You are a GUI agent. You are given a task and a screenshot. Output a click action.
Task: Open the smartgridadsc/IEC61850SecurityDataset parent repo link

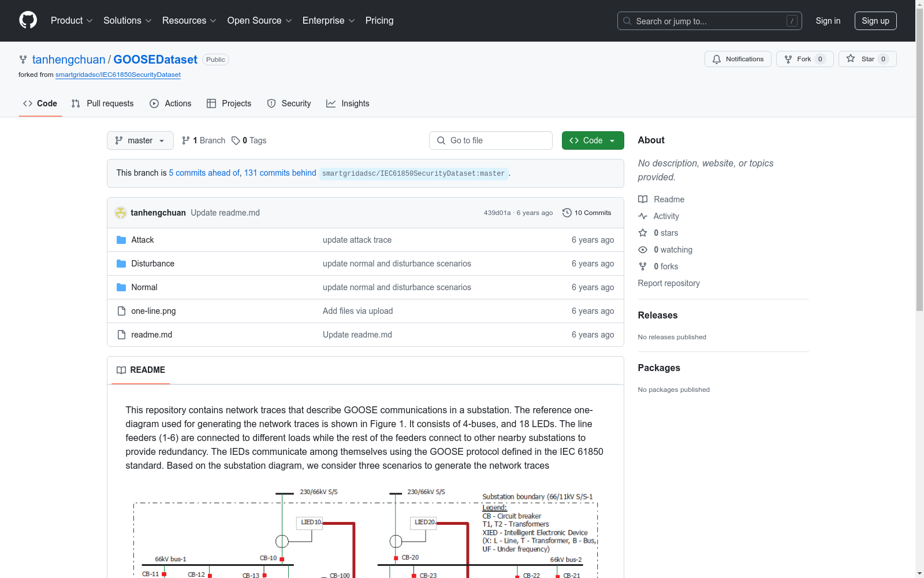click(x=118, y=75)
